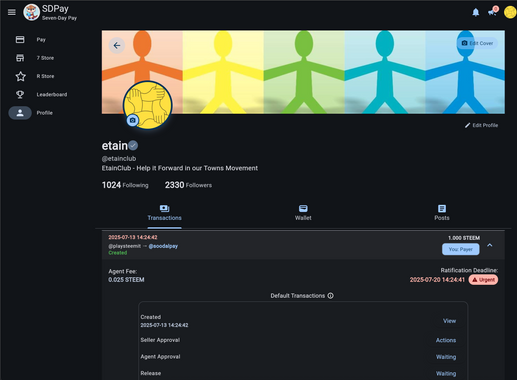Open Leaderboard in the sidebar
Image resolution: width=517 pixels, height=380 pixels.
click(x=52, y=95)
